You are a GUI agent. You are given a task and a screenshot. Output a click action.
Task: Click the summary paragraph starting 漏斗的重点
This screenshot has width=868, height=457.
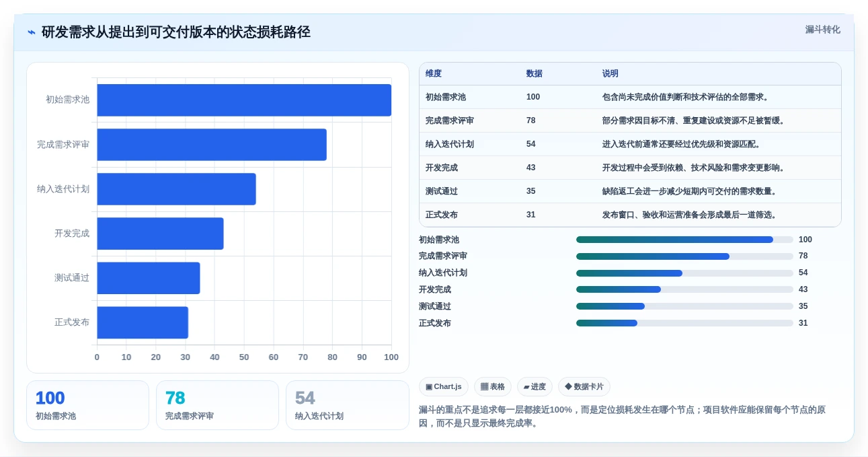click(622, 417)
